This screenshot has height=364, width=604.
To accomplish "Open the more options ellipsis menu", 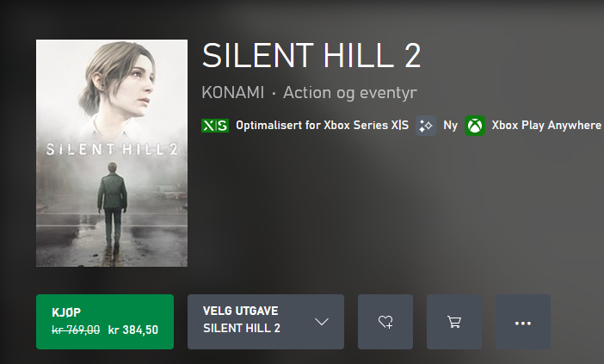I will 522,322.
